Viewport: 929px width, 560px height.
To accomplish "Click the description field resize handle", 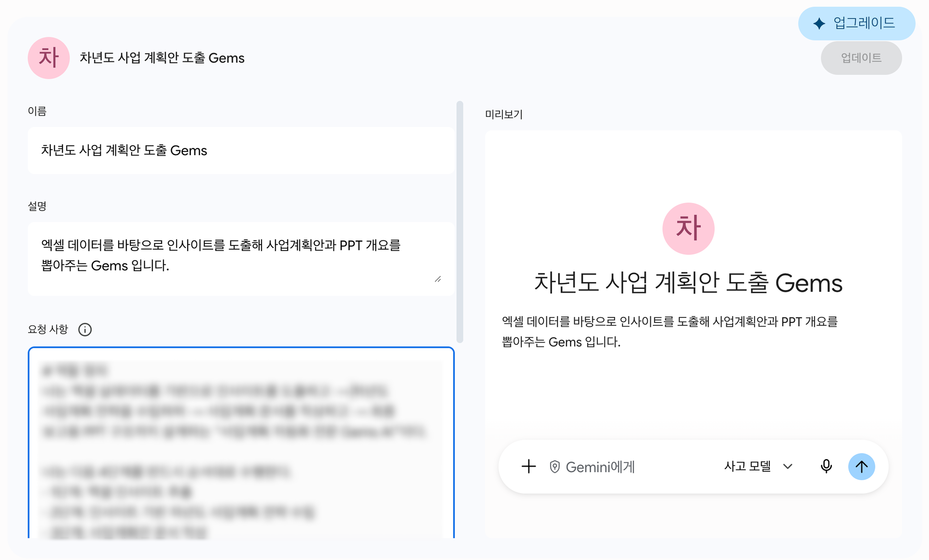I will tap(437, 279).
